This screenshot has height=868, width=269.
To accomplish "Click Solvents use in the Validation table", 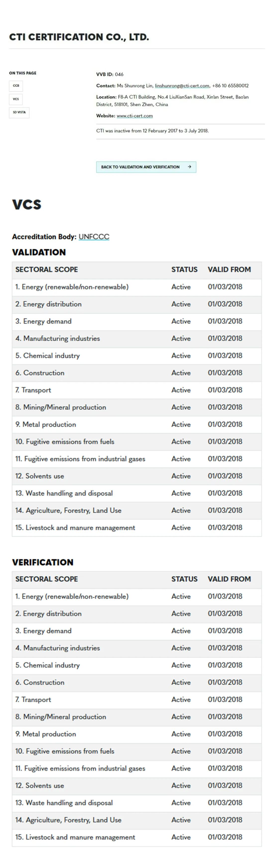I will pos(40,476).
